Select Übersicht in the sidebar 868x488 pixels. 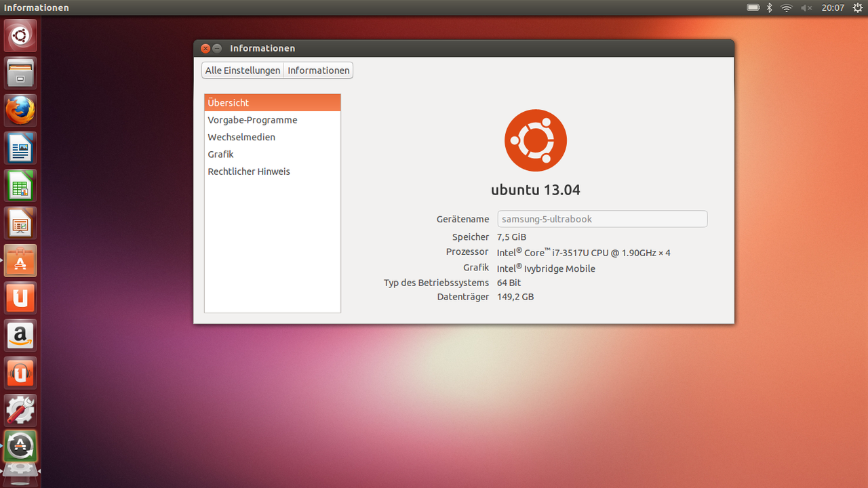tap(273, 103)
